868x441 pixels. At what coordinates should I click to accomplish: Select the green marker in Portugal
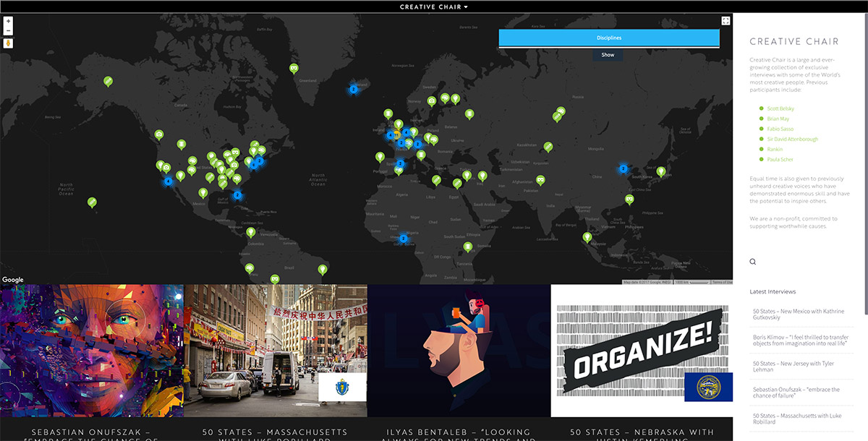point(380,157)
